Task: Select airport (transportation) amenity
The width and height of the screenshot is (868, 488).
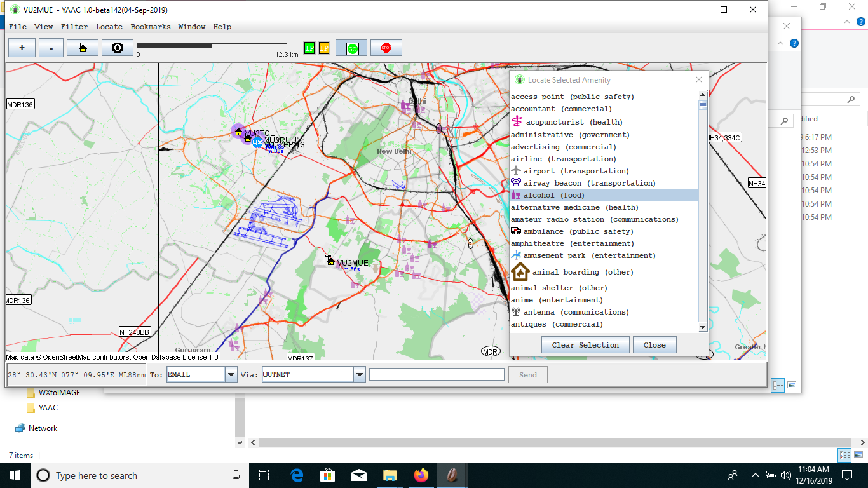Action: coord(576,171)
